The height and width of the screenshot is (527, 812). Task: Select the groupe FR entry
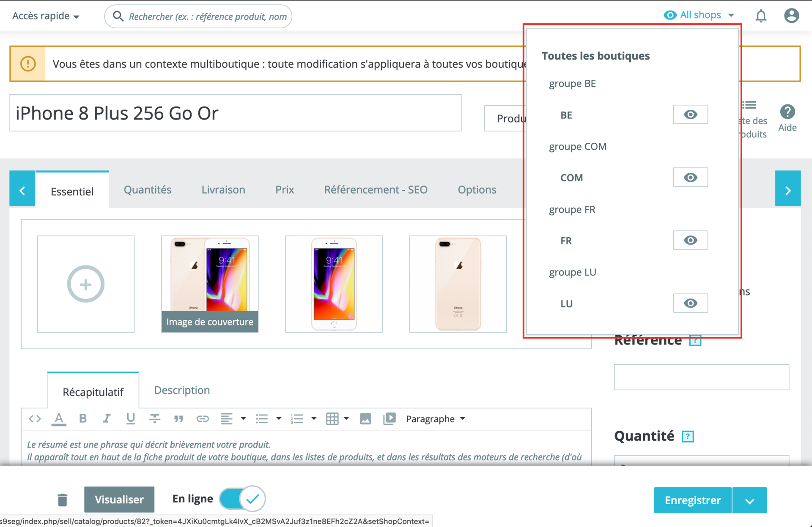pyautogui.click(x=572, y=210)
